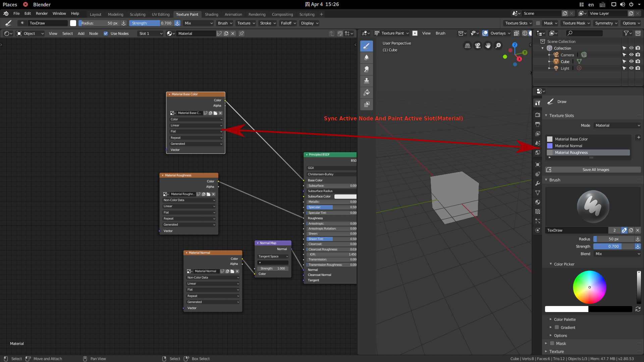The height and width of the screenshot is (362, 644).
Task: Click the header Strength slider
Action: tap(151, 23)
